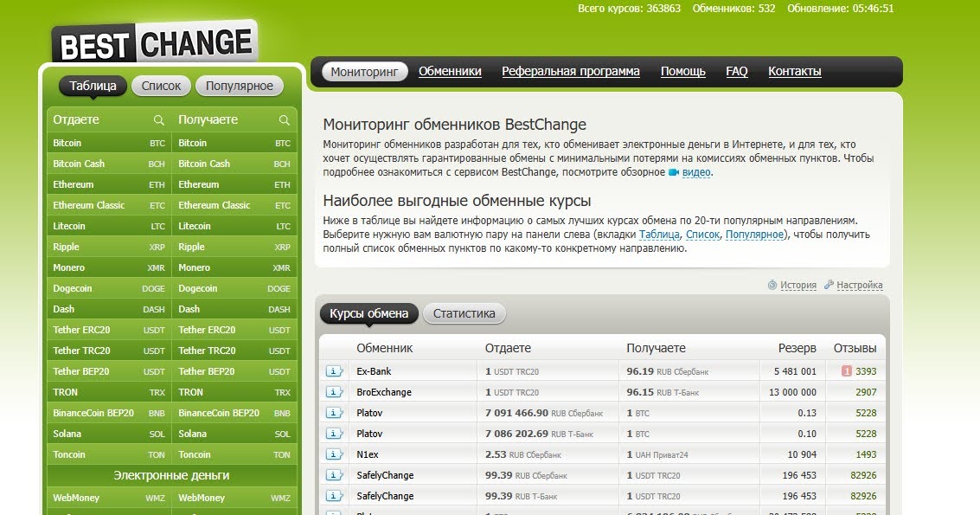This screenshot has height=515, width=980.
Task: Click the info icon next to Ex-Bank
Action: pos(333,370)
